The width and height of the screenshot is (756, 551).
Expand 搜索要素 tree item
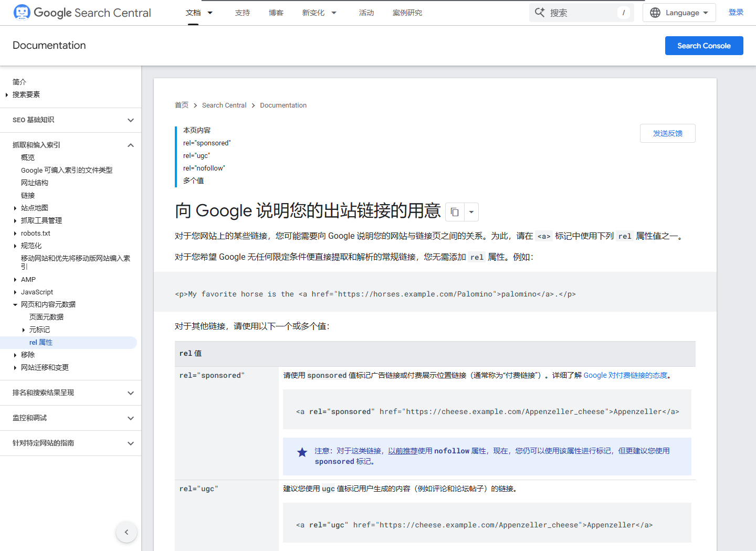pyautogui.click(x=6, y=94)
